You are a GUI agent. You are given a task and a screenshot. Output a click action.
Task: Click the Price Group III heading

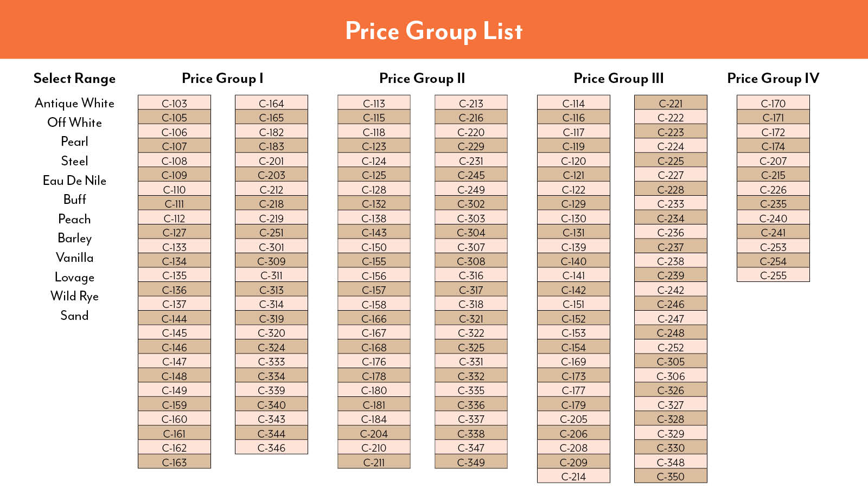pyautogui.click(x=618, y=79)
